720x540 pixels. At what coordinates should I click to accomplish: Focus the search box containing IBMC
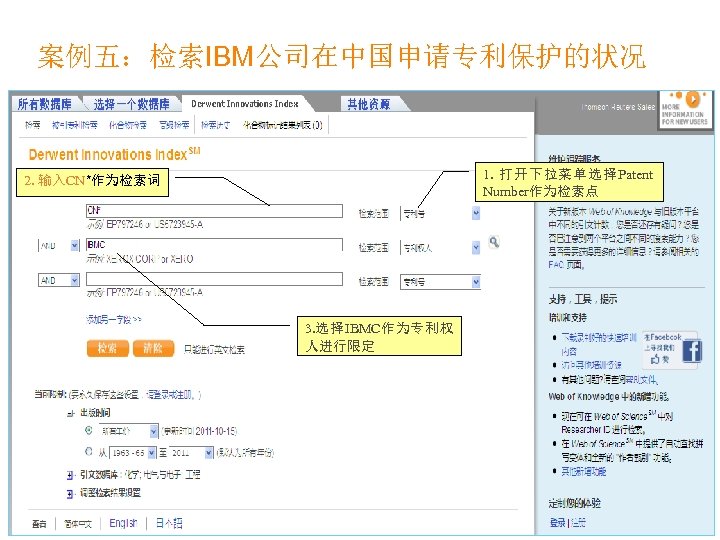214,245
